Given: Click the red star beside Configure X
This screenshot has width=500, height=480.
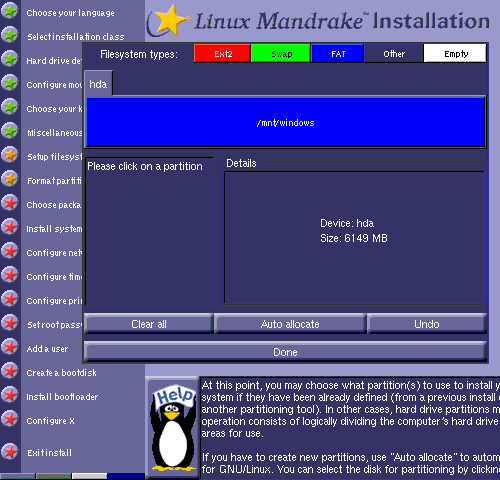Looking at the screenshot, I should pyautogui.click(x=10, y=419).
